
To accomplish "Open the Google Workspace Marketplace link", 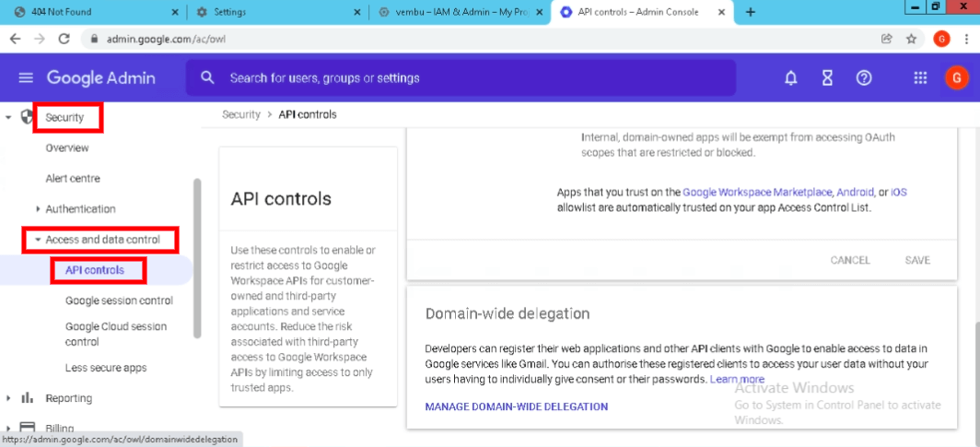I will coord(757,192).
